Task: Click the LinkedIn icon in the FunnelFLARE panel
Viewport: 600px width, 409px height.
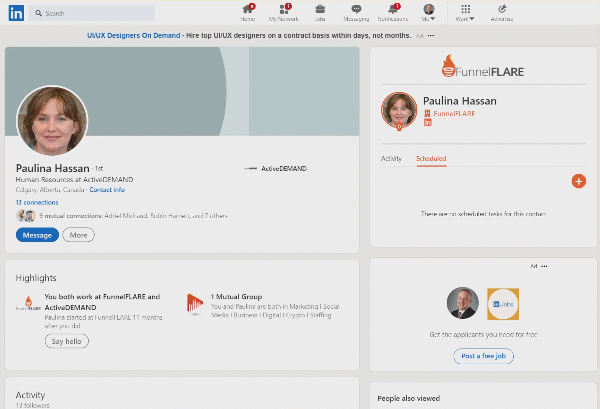Action: (x=428, y=122)
